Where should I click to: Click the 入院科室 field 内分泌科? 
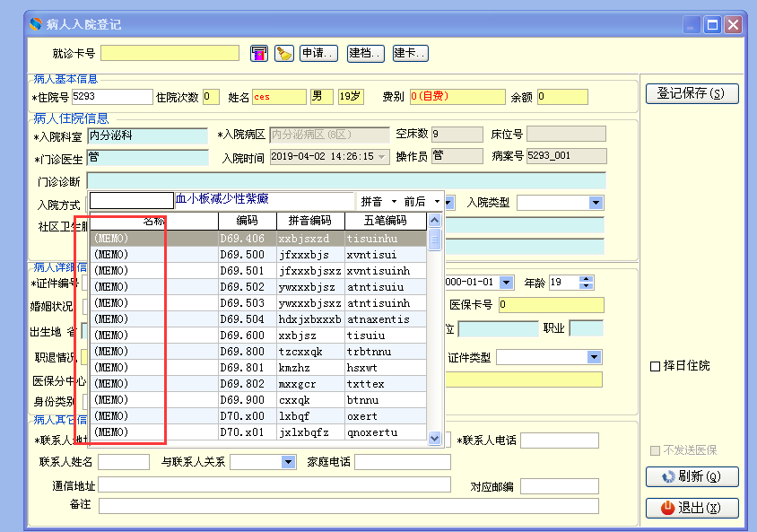[148, 135]
